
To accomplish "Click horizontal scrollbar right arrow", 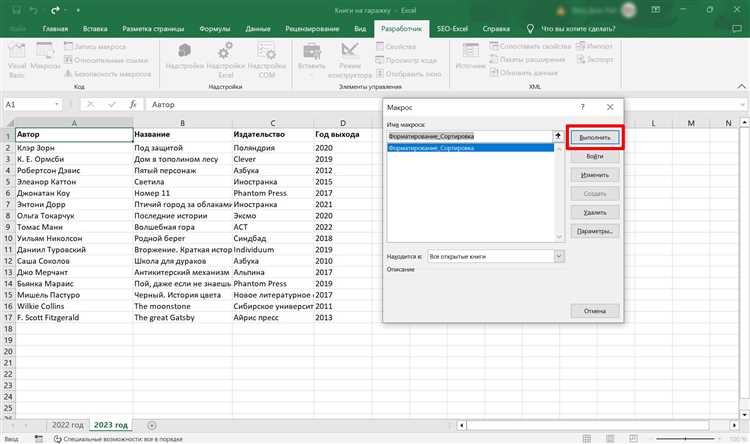I will [x=734, y=425].
